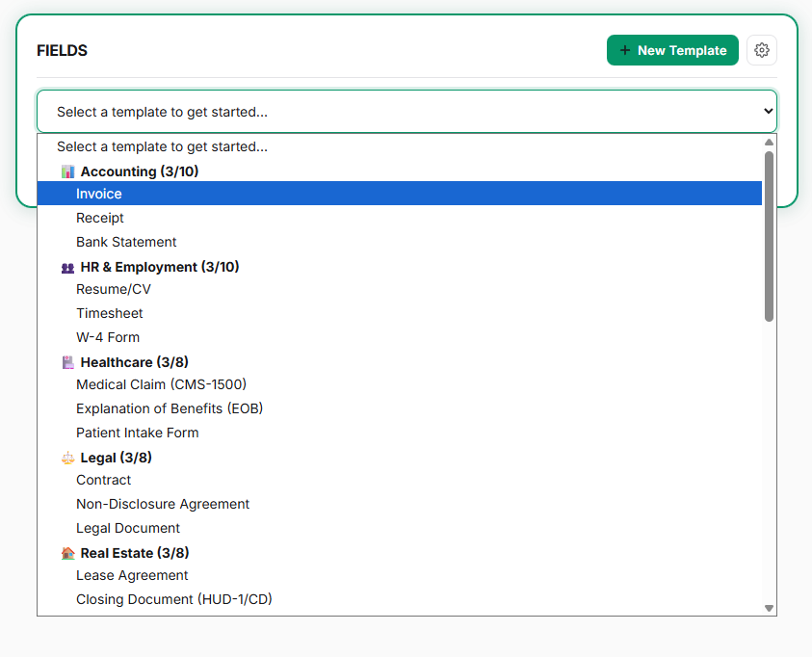Click the scrollbar up arrow

[769, 142]
